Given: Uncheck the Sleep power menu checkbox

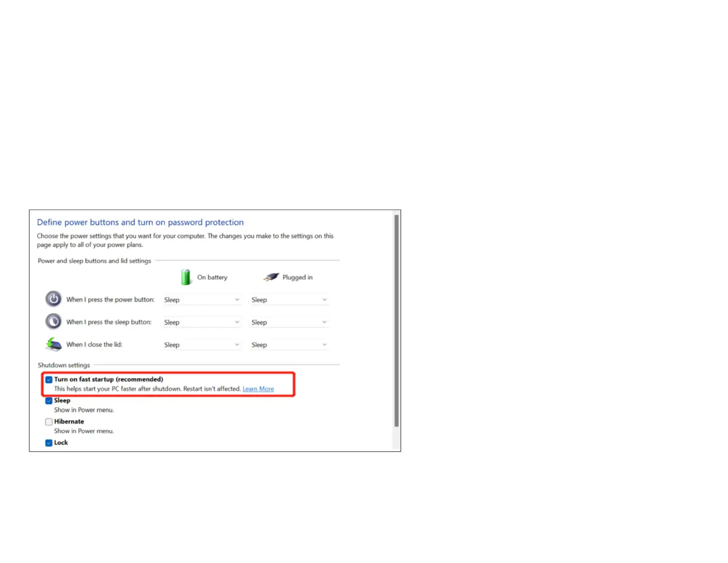Looking at the screenshot, I should [x=49, y=401].
